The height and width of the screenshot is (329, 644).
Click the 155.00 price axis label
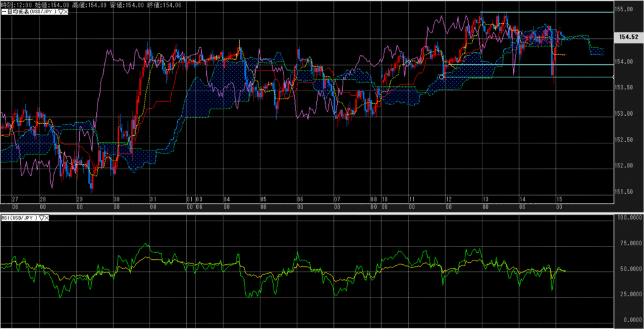coord(625,9)
